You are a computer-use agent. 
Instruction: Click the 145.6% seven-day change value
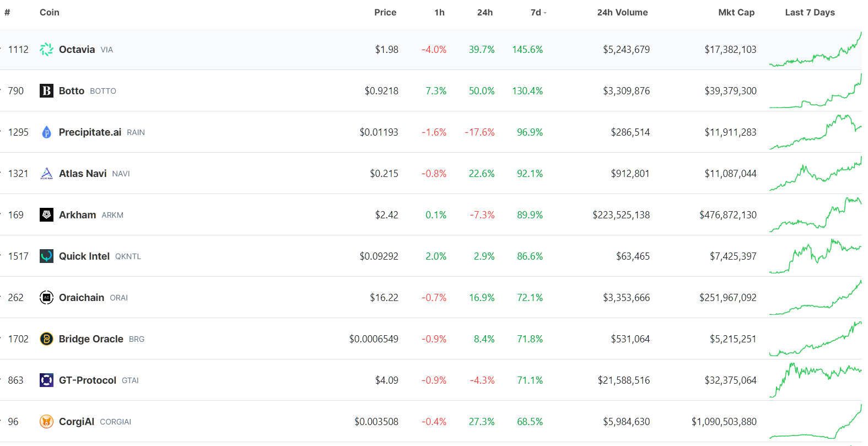pos(527,50)
